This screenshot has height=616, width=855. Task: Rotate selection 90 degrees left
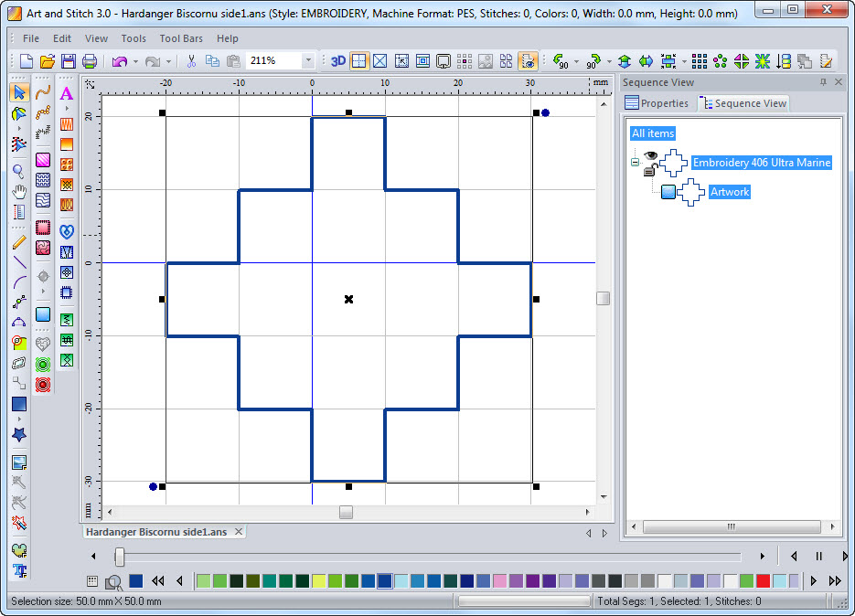click(x=560, y=61)
